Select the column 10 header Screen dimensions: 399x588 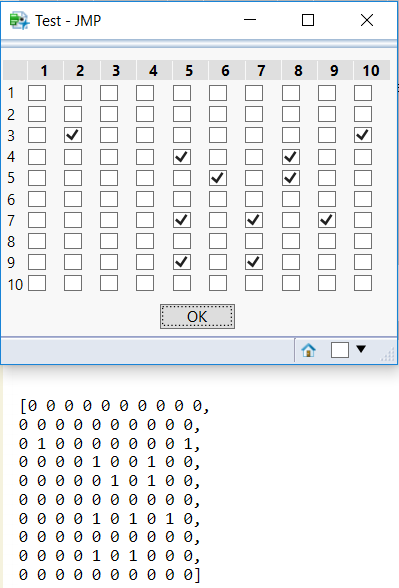372,70
